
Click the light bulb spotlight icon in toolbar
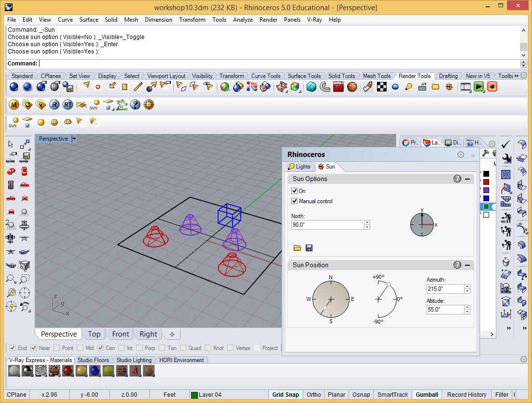tap(409, 87)
